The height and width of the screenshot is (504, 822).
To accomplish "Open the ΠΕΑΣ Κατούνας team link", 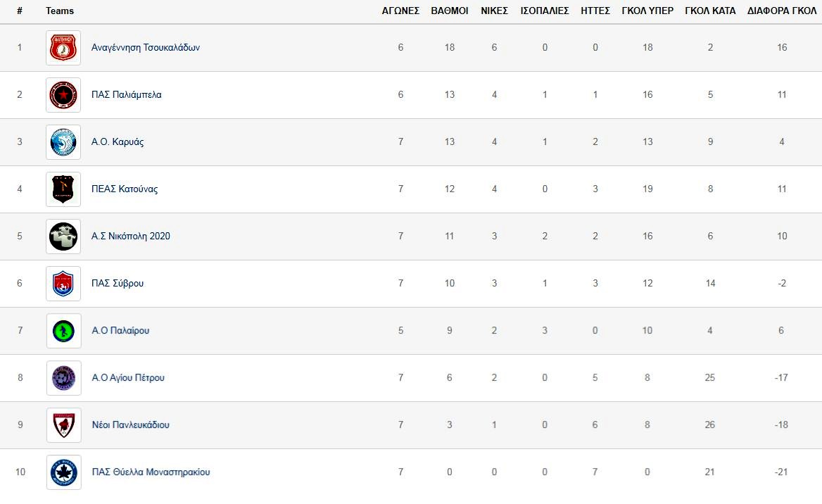I will point(125,189).
